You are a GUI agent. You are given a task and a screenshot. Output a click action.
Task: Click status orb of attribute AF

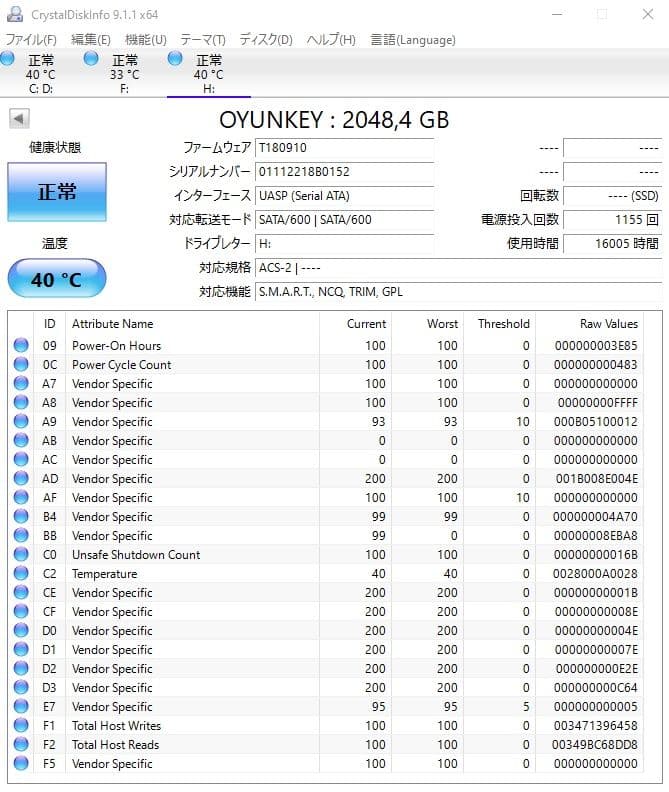tap(21, 498)
